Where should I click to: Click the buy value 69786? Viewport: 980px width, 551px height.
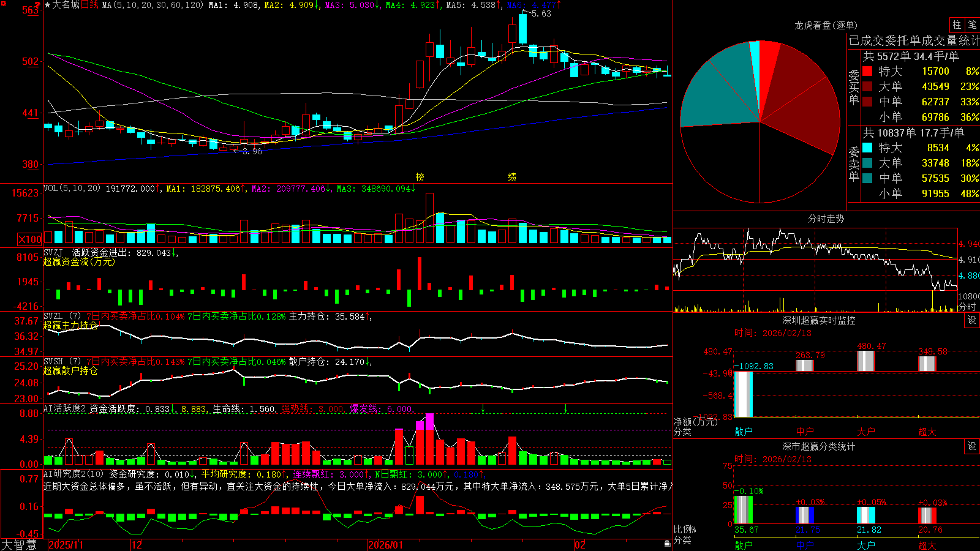pyautogui.click(x=935, y=117)
